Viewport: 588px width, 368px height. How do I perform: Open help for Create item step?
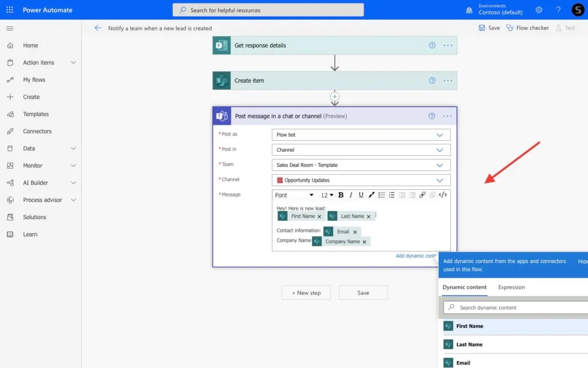point(432,80)
